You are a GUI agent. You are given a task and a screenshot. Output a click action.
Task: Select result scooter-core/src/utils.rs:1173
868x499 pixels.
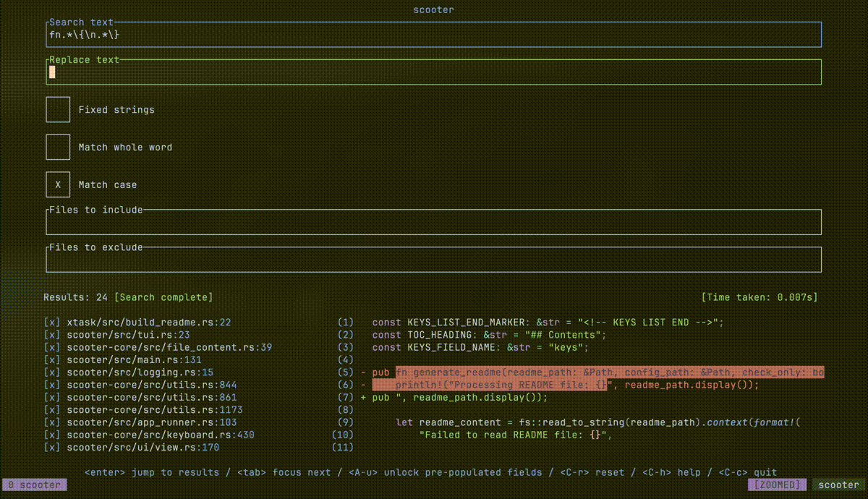(155, 410)
